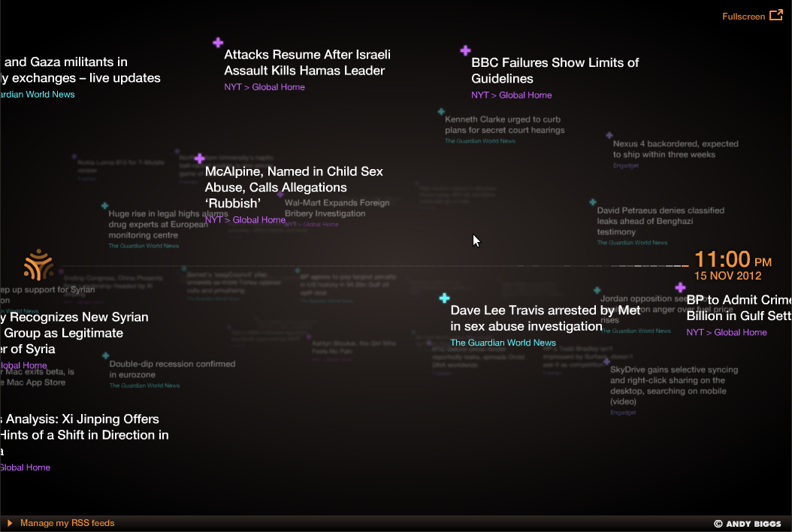Open Recognizes New Syrian Group headline

[x=74, y=333]
